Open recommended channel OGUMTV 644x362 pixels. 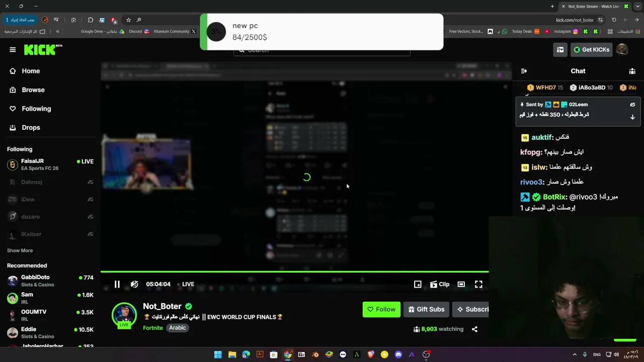click(50, 315)
